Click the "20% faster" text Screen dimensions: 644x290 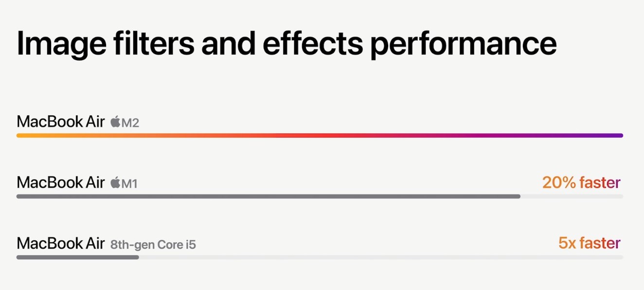[x=581, y=182]
